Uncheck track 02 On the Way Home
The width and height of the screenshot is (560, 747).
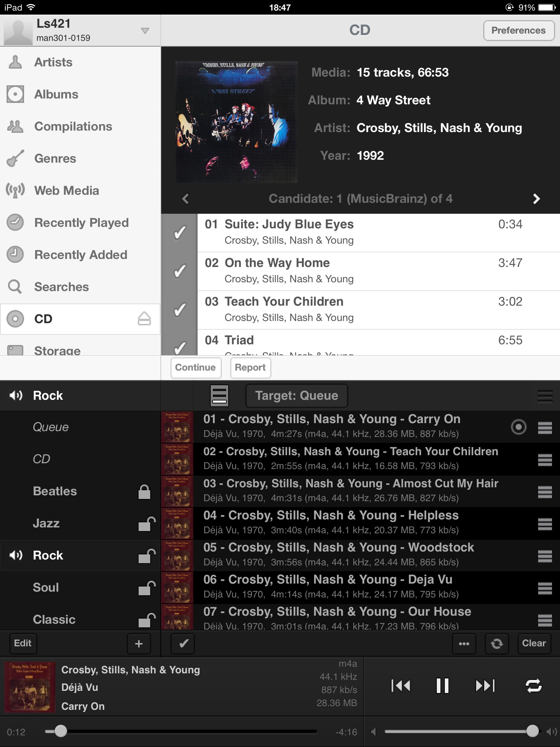click(x=179, y=271)
